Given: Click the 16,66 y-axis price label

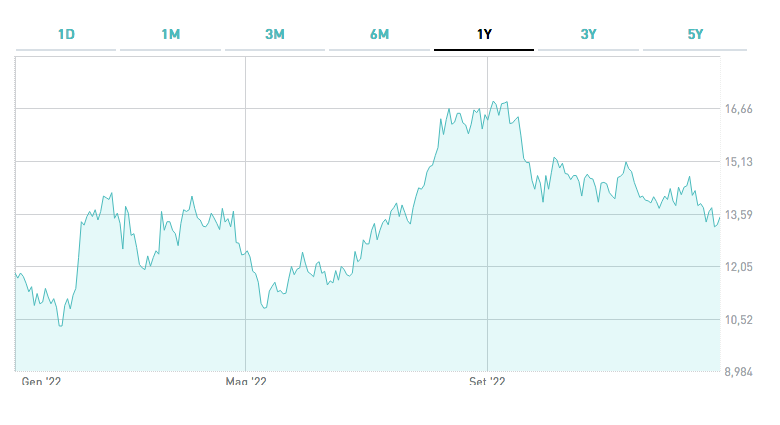Looking at the screenshot, I should tap(738, 110).
